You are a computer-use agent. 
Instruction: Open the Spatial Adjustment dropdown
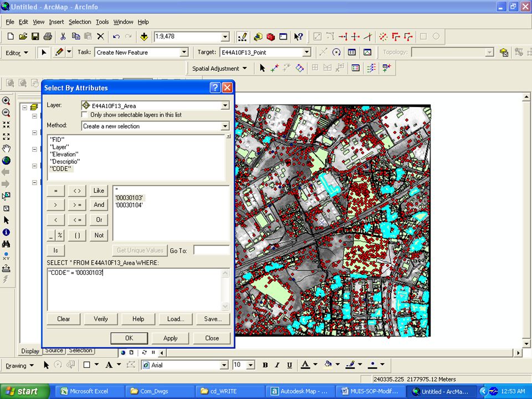219,69
